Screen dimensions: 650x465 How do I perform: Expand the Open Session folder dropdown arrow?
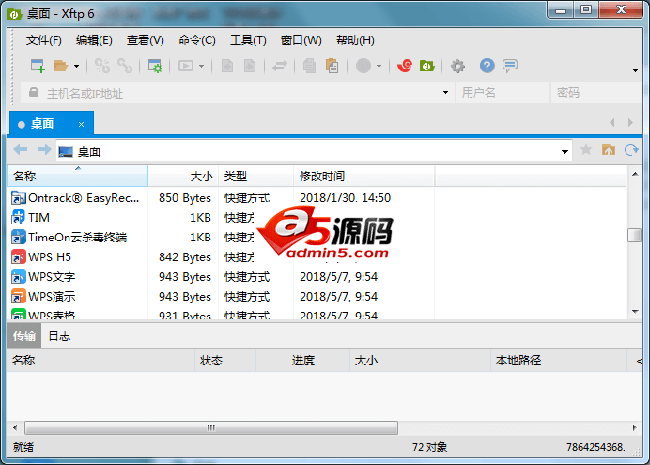[76, 66]
